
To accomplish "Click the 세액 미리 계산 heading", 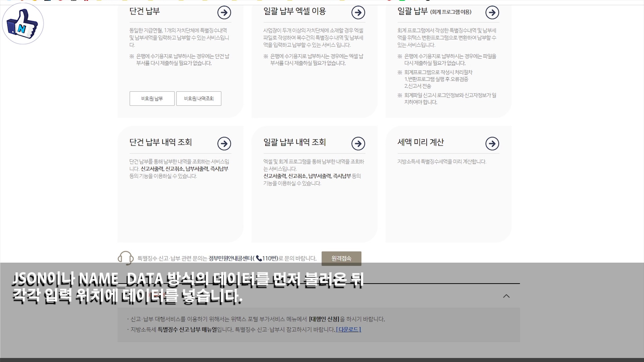I will coord(420,142).
